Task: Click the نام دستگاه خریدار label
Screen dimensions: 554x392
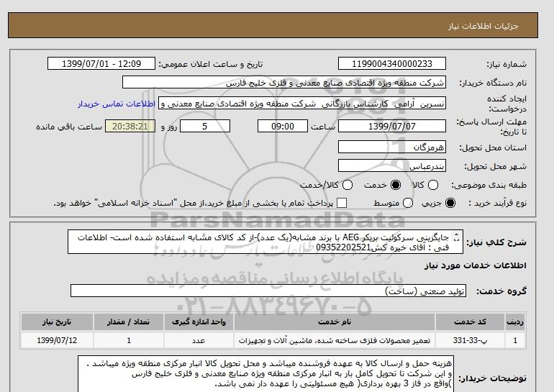Action: click(493, 83)
